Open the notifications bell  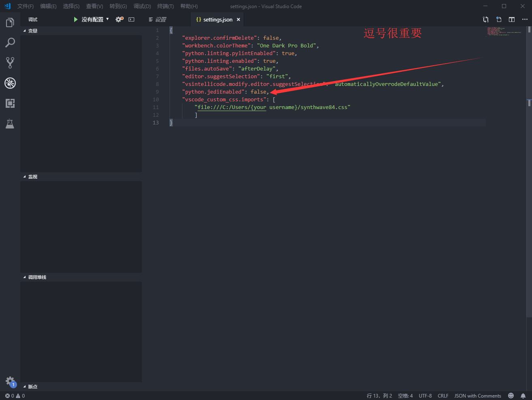(523, 396)
